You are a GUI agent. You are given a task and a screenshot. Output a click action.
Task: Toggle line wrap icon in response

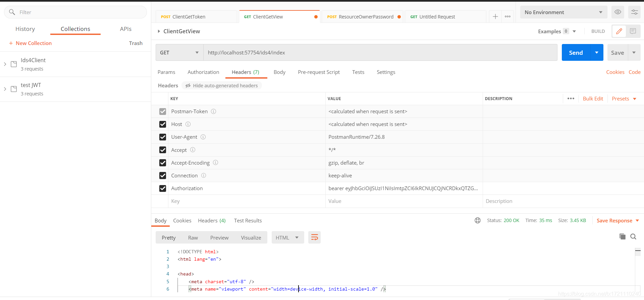tap(314, 238)
